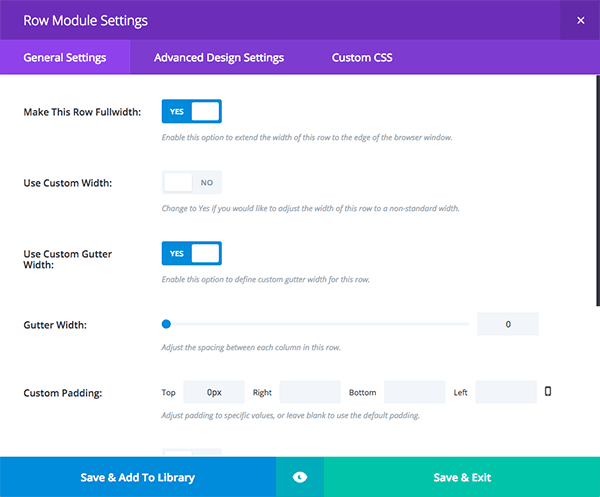
Task: Click 'Adjust the spacing between each column' hint
Action: [x=251, y=347]
